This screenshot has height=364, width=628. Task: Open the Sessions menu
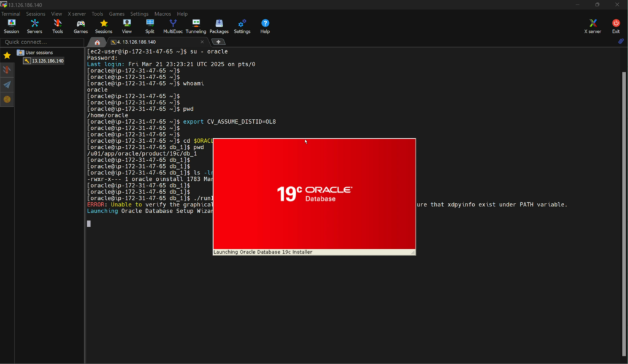pos(36,14)
